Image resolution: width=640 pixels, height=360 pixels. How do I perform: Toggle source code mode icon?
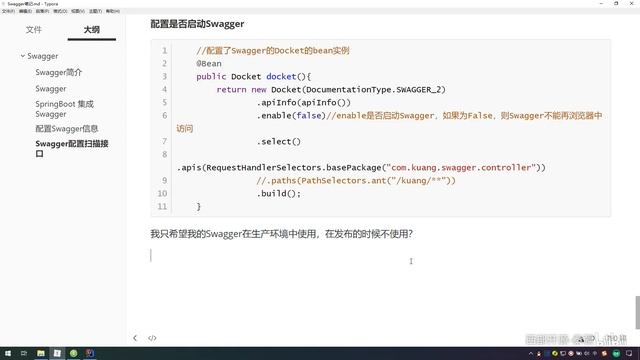152,338
